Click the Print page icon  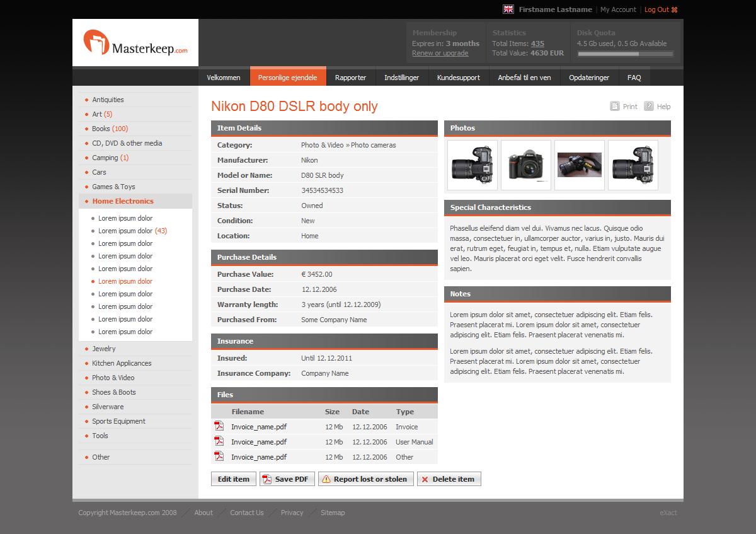(615, 107)
